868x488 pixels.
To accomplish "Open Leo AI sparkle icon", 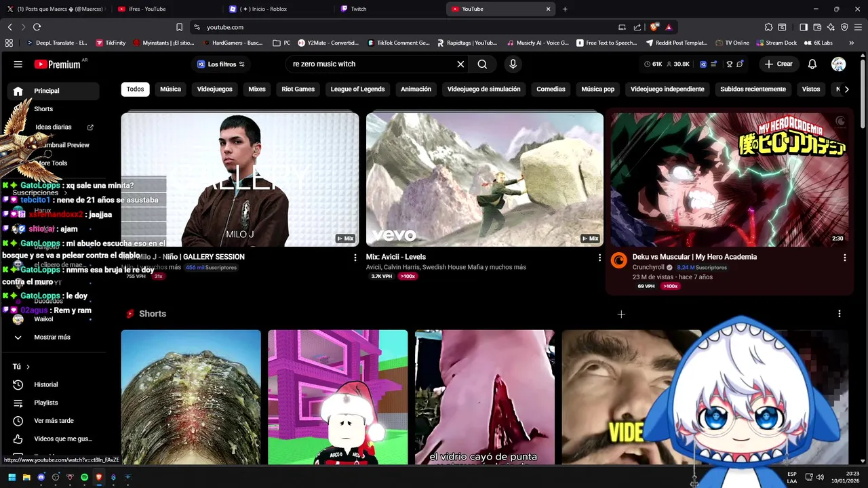I will [x=831, y=27].
